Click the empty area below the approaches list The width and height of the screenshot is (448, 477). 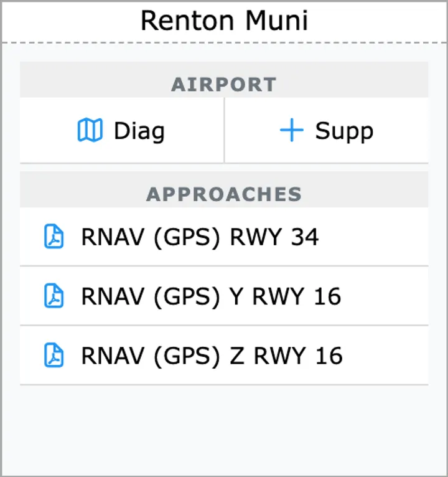[224, 430]
